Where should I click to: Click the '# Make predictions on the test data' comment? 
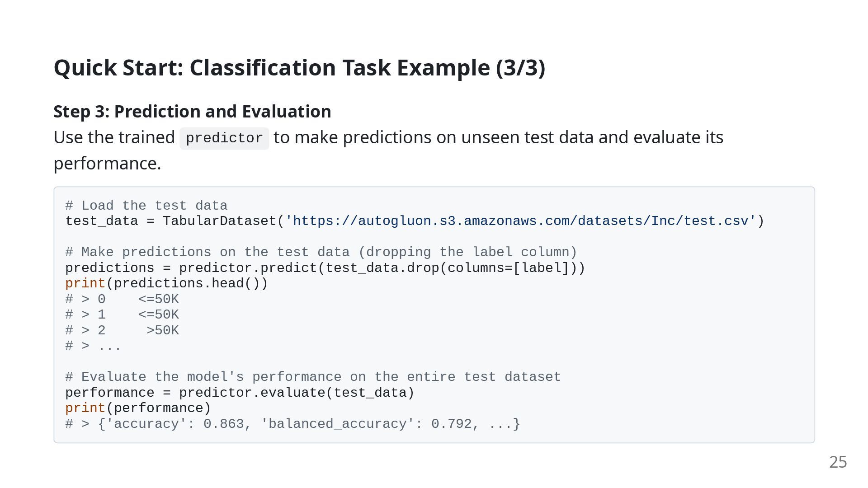(321, 252)
